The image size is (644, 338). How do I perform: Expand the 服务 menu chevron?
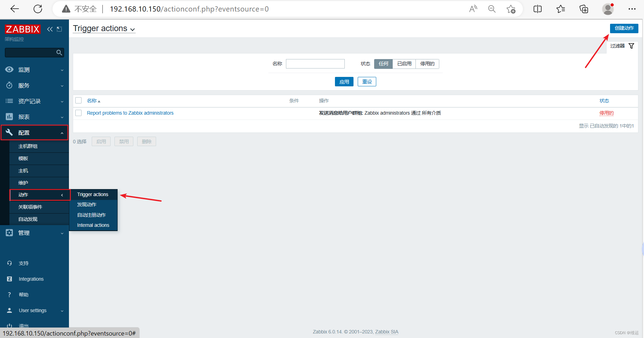[x=62, y=86]
